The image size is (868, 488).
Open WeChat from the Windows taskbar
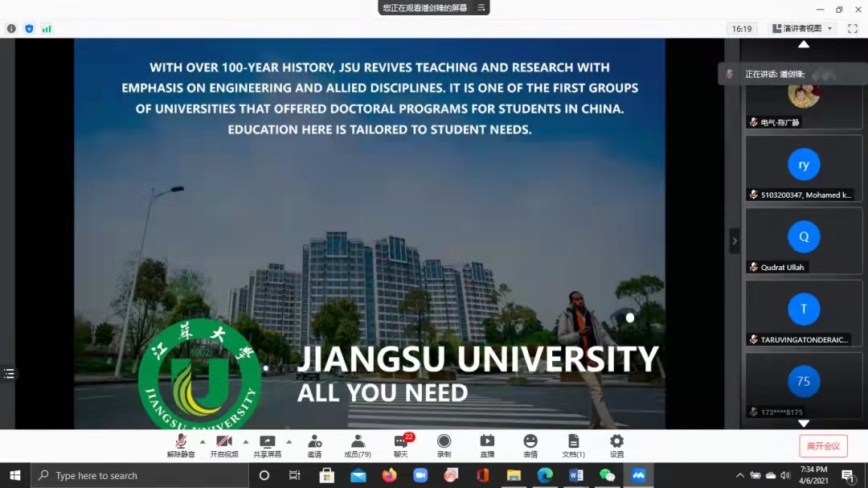(608, 475)
